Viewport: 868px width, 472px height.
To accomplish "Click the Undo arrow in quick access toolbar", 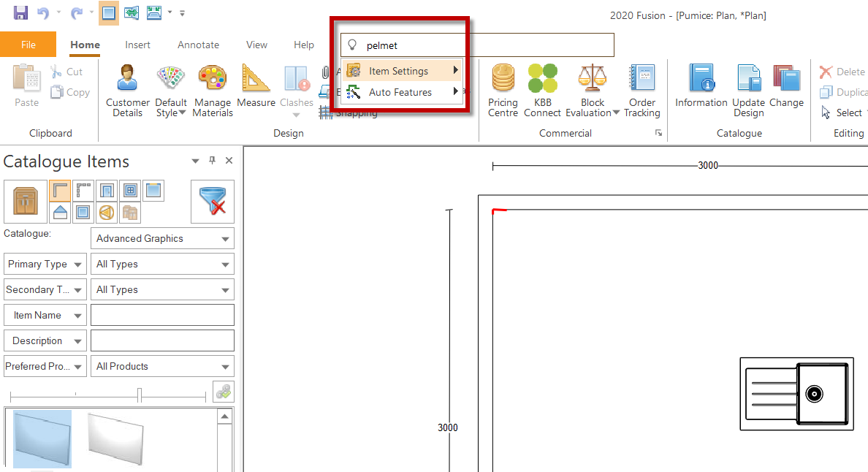I will [x=43, y=12].
